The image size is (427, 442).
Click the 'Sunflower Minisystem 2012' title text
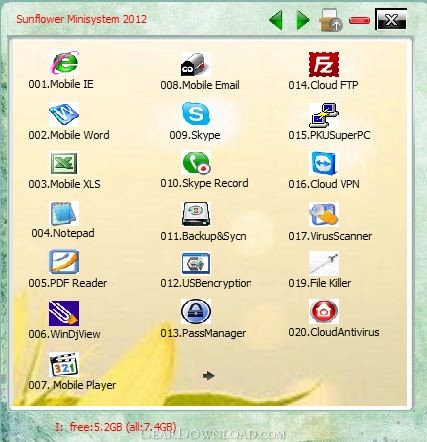coord(82,19)
